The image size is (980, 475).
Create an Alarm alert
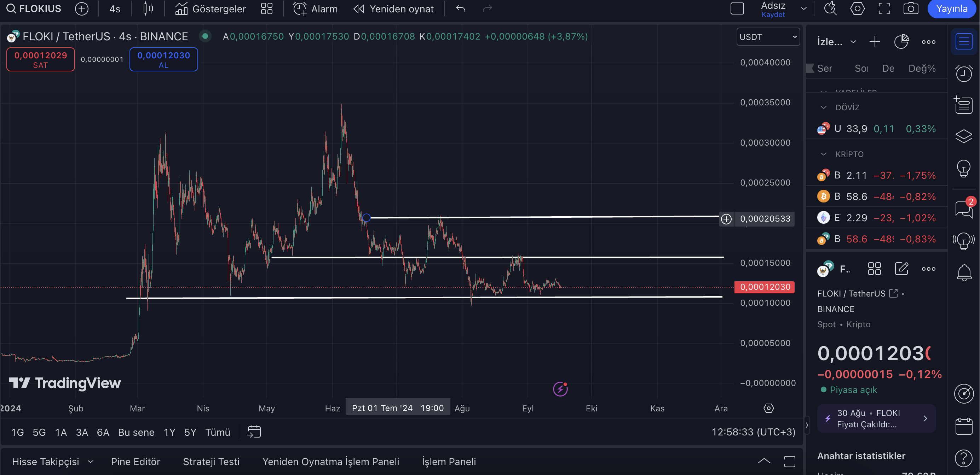(x=315, y=9)
